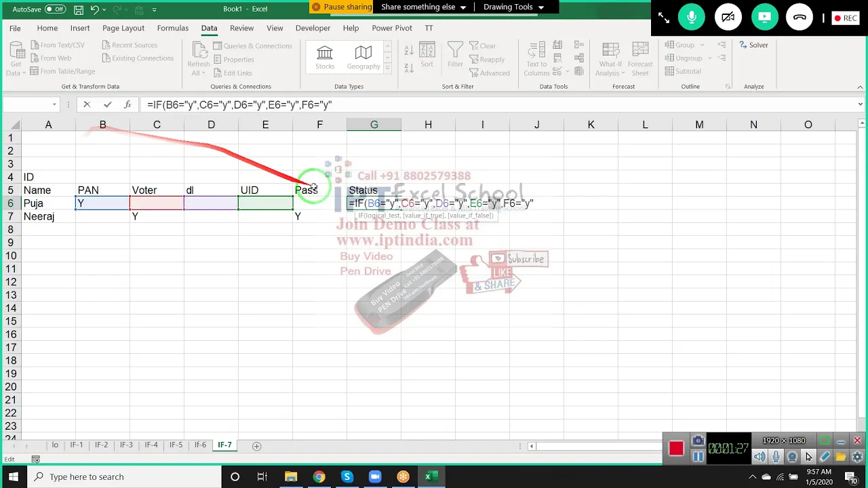
Task: Mute the meeting microphone
Action: pos(692,18)
